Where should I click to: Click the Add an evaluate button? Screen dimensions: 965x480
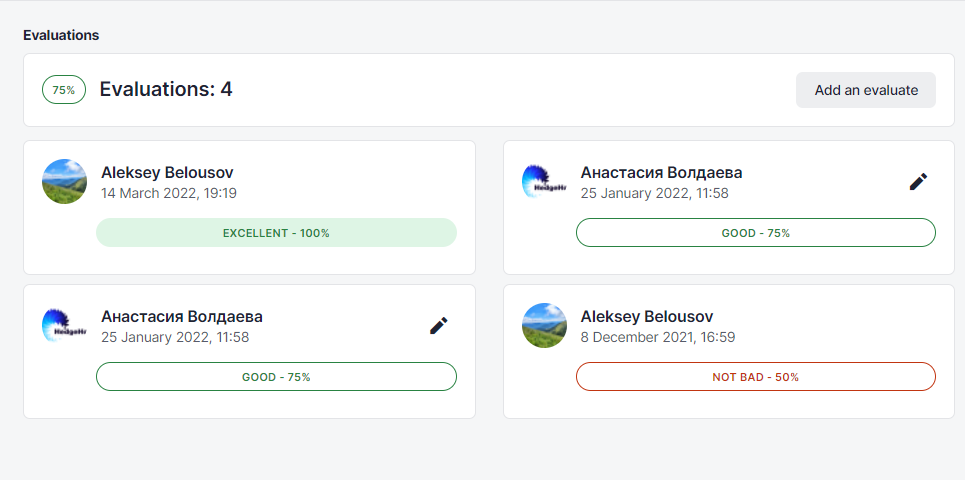pyautogui.click(x=866, y=90)
